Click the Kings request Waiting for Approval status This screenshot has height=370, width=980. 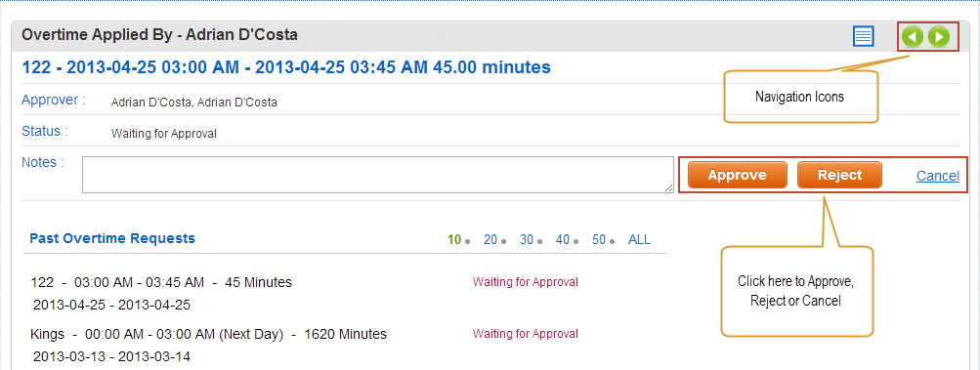[x=525, y=334]
